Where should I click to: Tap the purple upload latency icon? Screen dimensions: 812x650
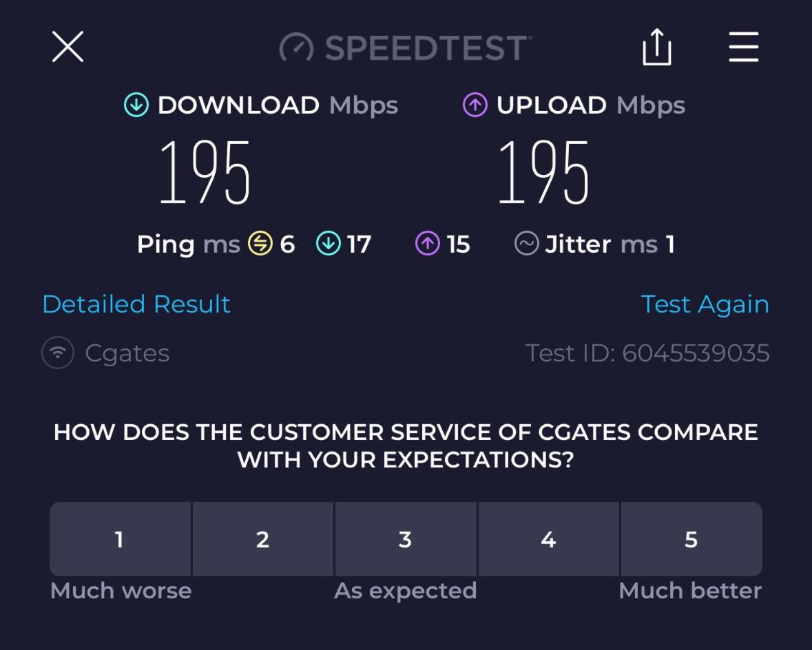click(428, 244)
